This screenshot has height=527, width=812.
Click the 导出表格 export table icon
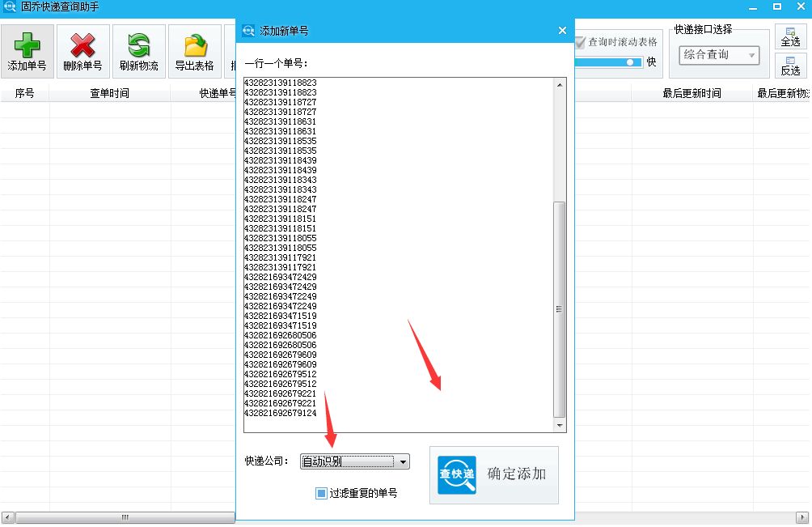pyautogui.click(x=193, y=45)
